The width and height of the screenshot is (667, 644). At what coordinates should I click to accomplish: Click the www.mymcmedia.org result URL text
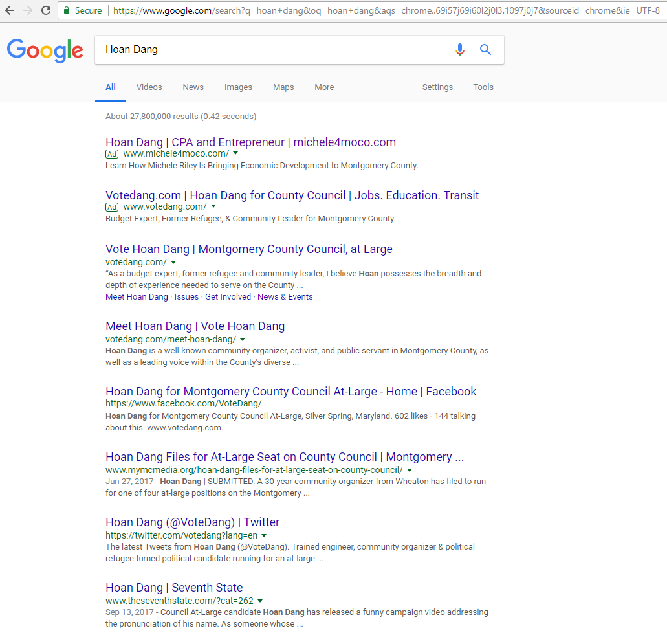[254, 471]
